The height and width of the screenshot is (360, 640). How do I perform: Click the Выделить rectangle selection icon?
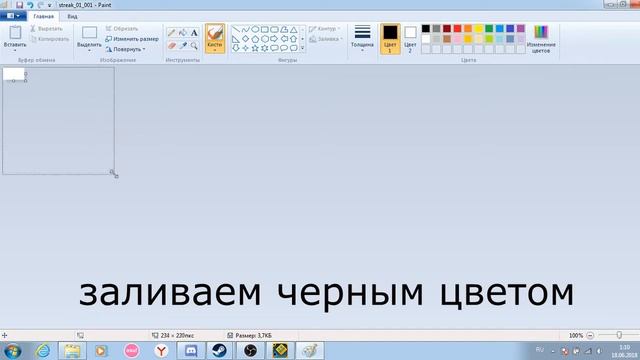[x=89, y=32]
